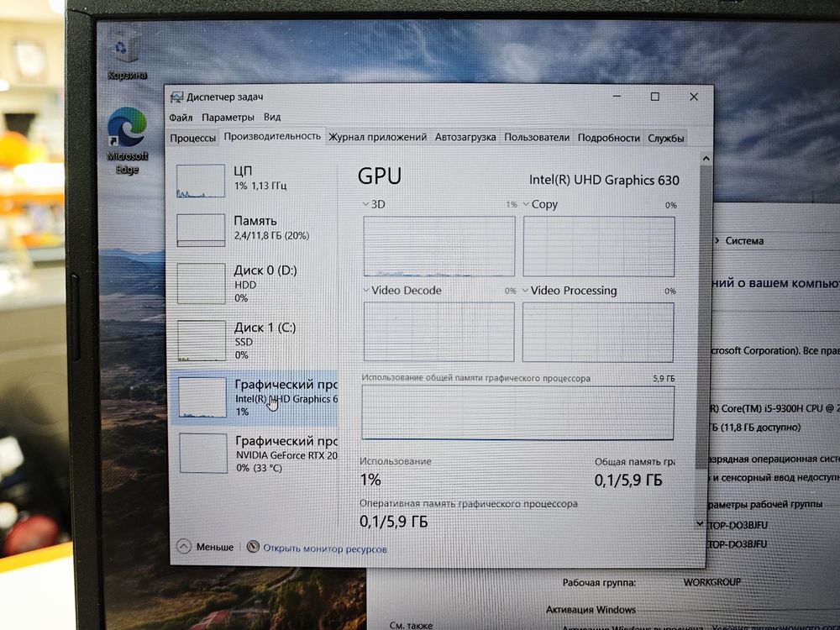
Task: Maximize the Task Manager window
Action: point(654,97)
